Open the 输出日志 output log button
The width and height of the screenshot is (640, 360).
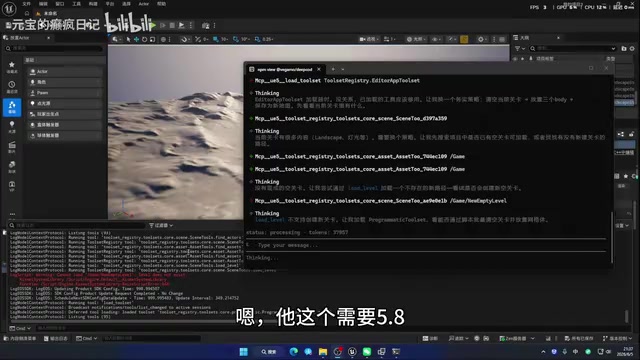(56, 338)
